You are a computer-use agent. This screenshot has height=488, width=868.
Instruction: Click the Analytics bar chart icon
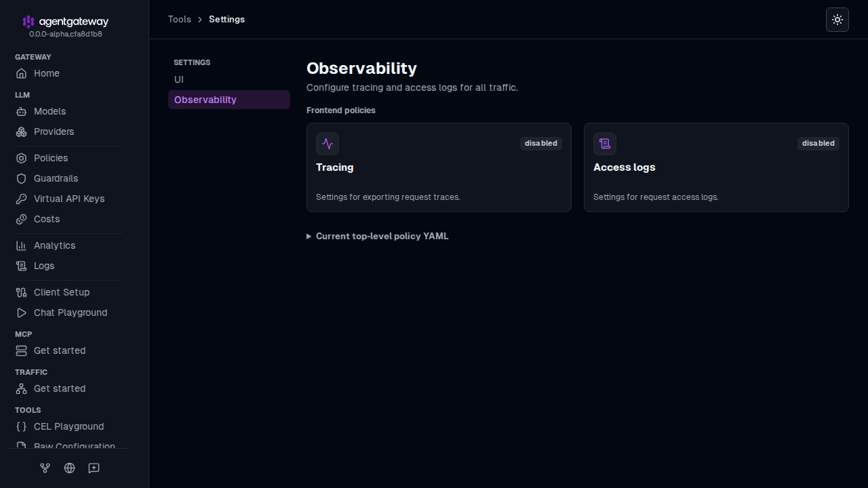[21, 245]
